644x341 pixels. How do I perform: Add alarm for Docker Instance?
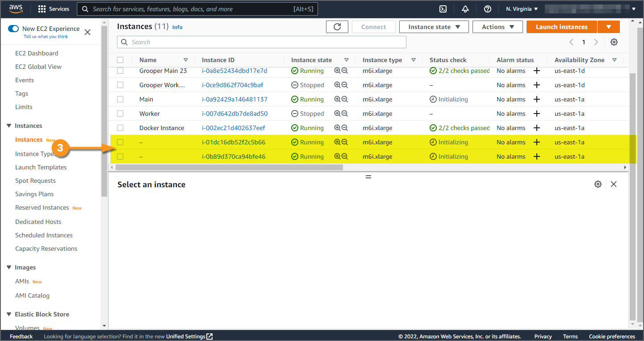[x=537, y=128]
